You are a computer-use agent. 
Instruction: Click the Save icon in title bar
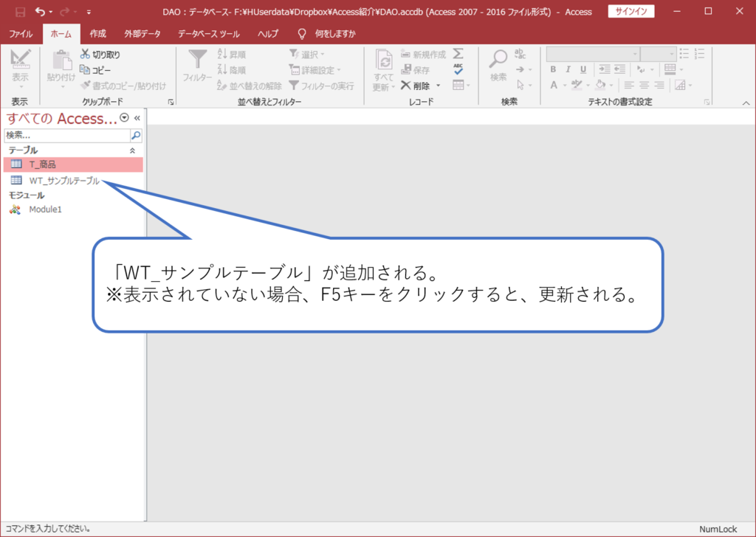click(20, 12)
